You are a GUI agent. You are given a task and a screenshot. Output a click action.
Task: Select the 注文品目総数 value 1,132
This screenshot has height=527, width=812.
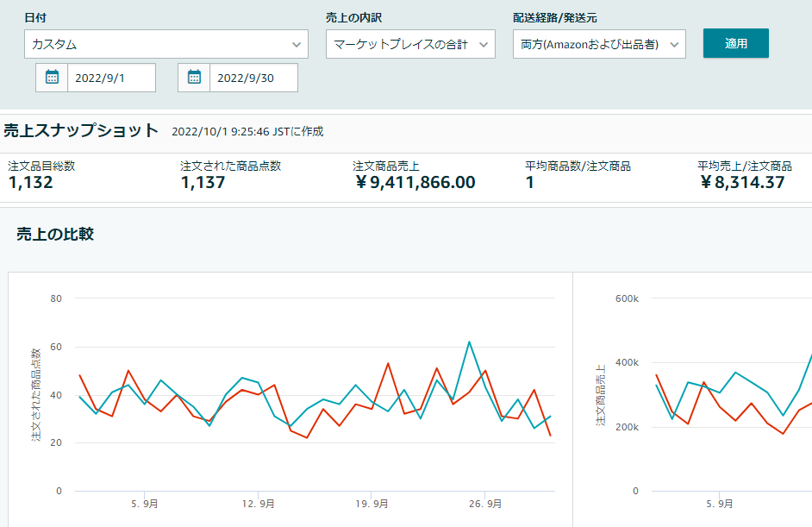pos(30,182)
